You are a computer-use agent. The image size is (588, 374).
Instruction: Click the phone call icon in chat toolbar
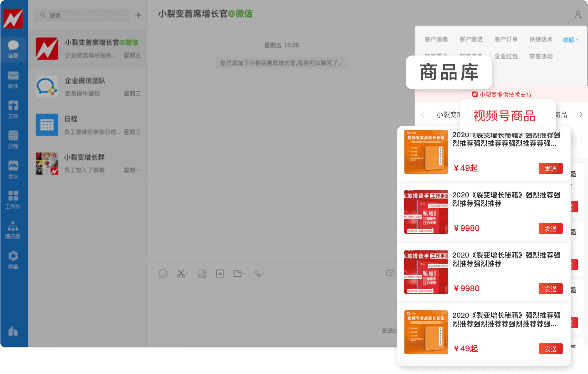[259, 274]
